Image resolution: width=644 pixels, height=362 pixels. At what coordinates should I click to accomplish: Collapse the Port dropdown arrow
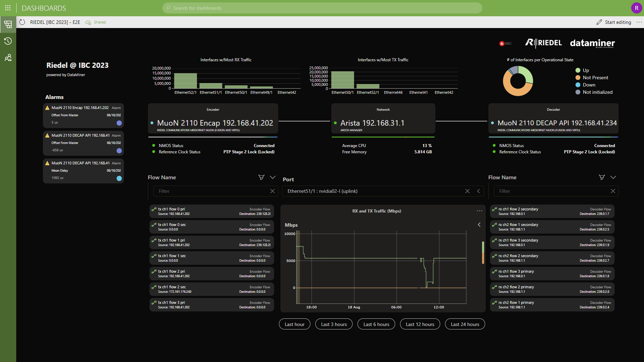pyautogui.click(x=479, y=191)
